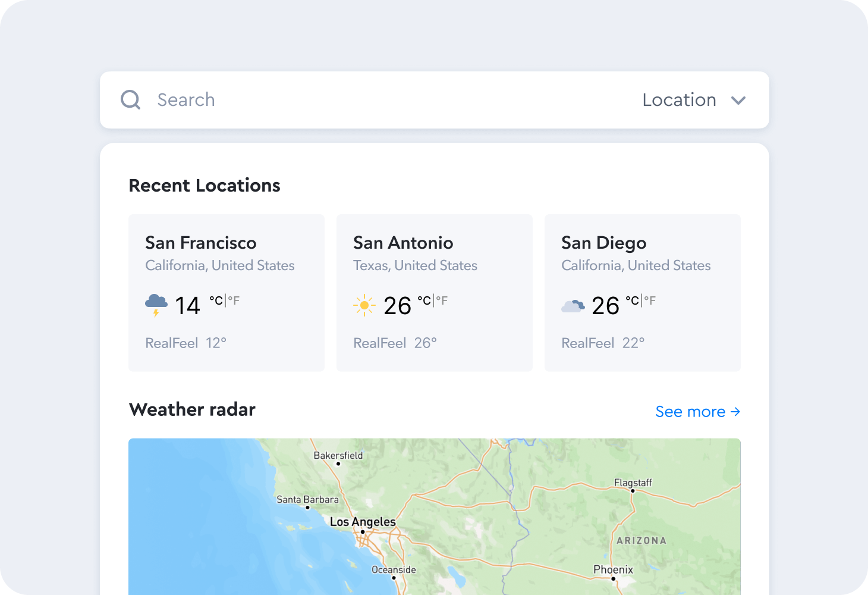Click the cloudy weather icon for San Diego
Screen dimensions: 868x595
click(573, 305)
